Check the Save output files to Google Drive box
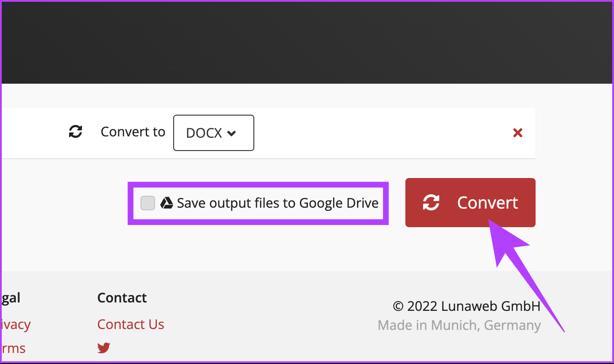614x364 pixels. point(148,202)
